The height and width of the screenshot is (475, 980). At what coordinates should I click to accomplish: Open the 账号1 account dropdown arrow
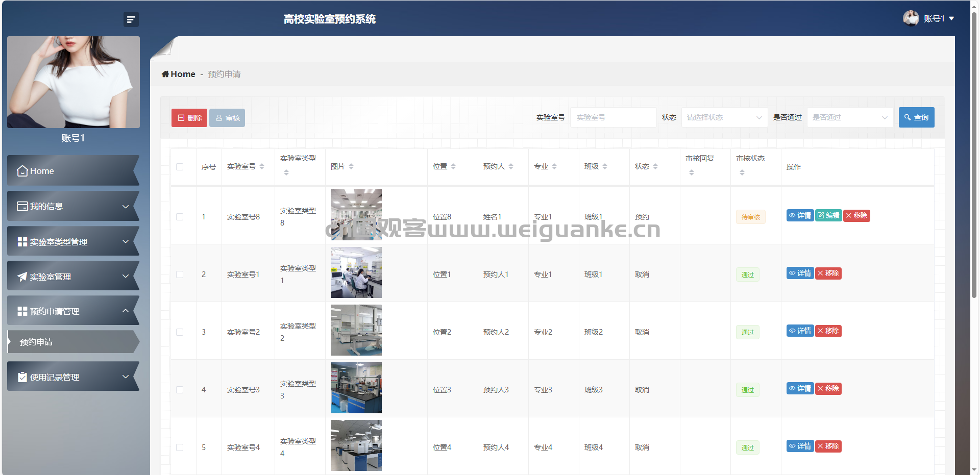tap(951, 19)
